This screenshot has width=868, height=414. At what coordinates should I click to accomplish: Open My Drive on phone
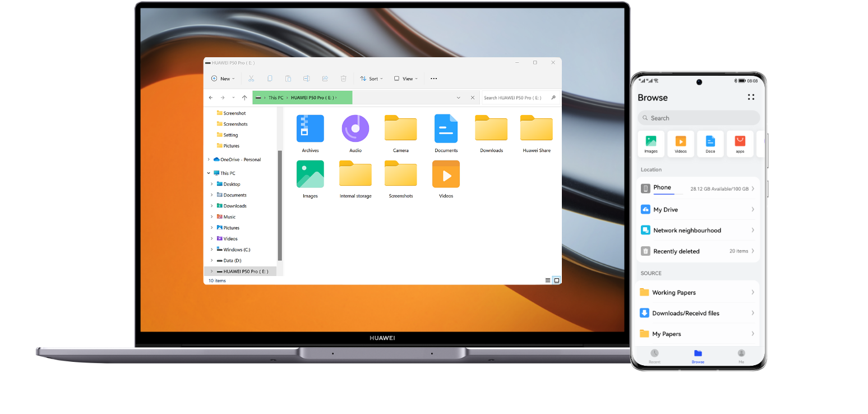click(x=698, y=209)
